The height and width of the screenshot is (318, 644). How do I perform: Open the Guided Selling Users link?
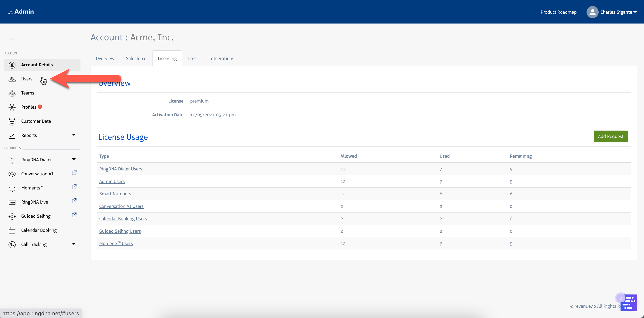pyautogui.click(x=120, y=231)
